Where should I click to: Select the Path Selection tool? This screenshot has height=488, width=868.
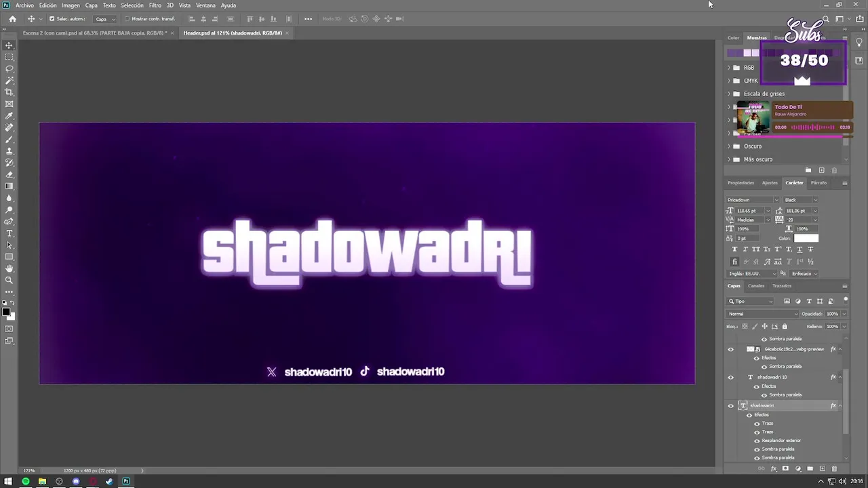tap(9, 245)
